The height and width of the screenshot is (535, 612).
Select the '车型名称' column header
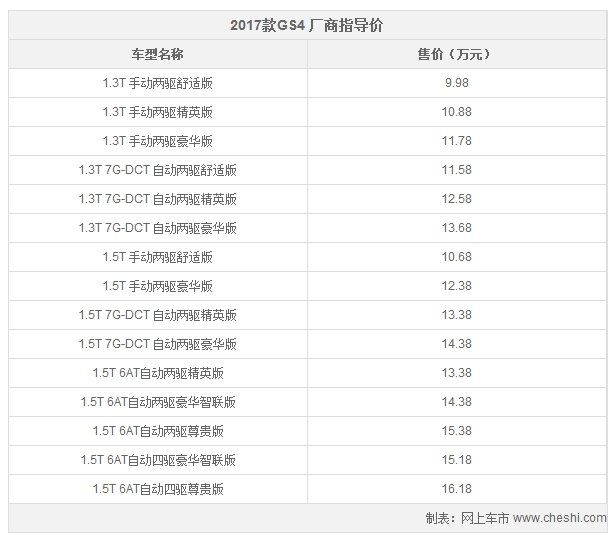157,54
